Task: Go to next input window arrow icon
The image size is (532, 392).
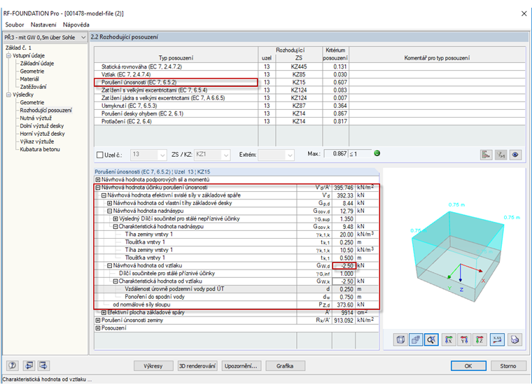Action: point(43,365)
